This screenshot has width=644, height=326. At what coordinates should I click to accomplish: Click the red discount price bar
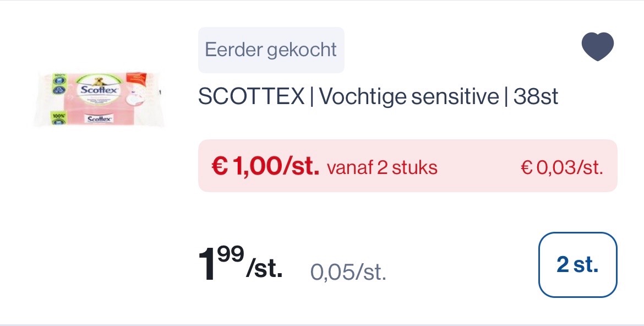[x=407, y=166]
